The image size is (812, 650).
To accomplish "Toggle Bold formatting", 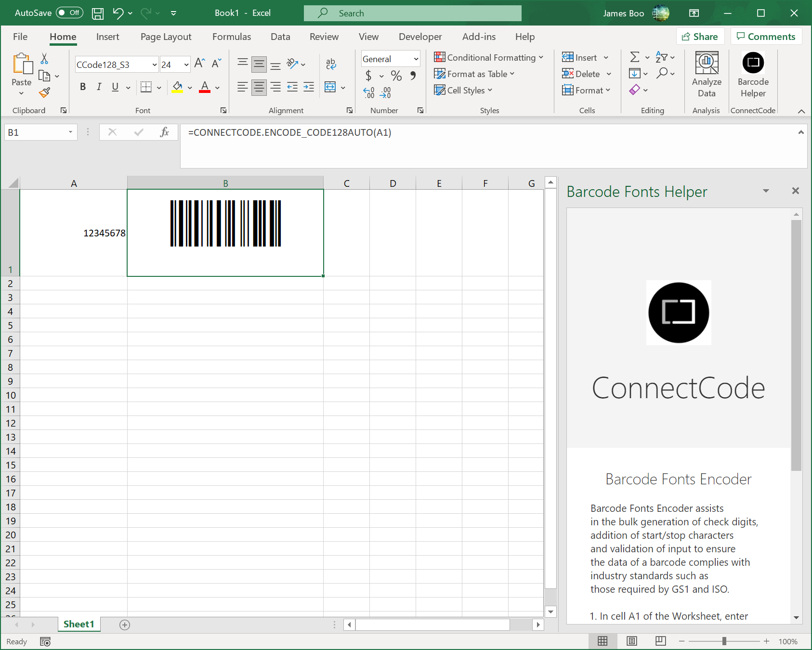I will (x=83, y=87).
